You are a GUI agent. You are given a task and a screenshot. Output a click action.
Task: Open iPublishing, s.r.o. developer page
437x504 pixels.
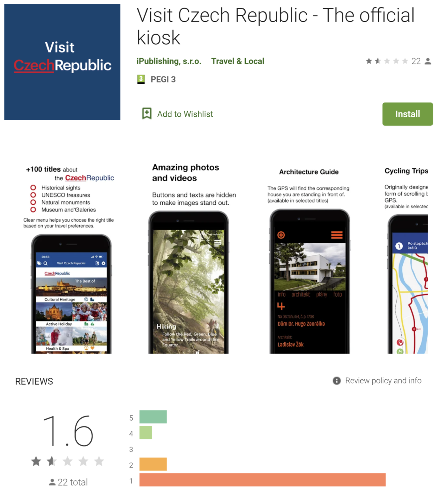pos(169,61)
